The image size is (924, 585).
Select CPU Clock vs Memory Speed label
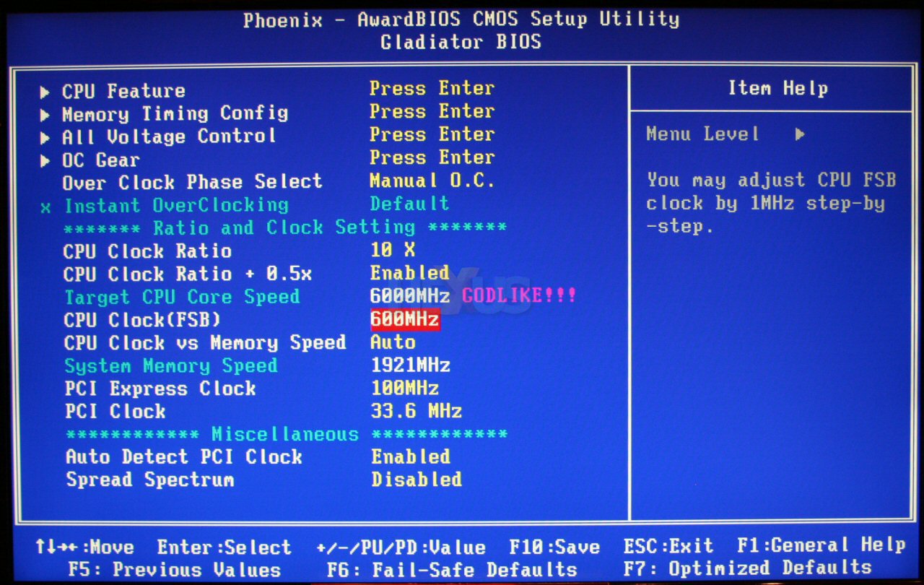click(x=205, y=343)
